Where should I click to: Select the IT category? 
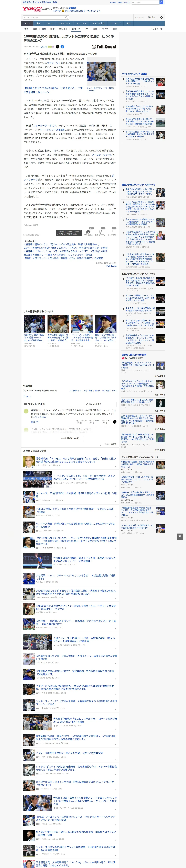(86, 29)
